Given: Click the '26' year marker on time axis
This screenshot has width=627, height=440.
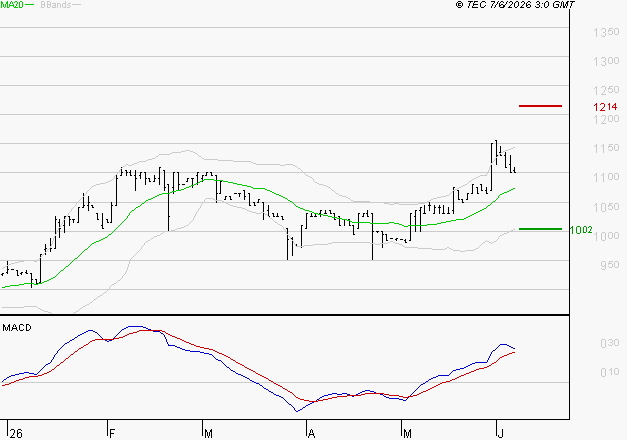Looking at the screenshot, I should click(16, 434).
